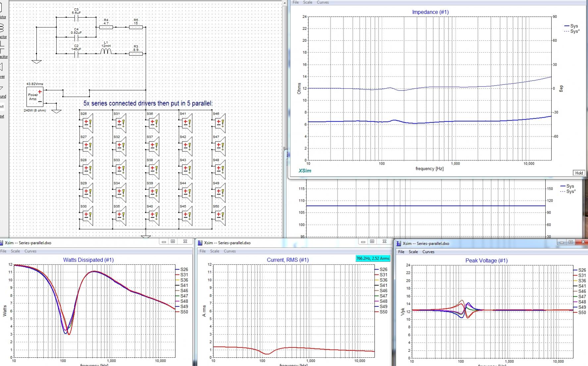This screenshot has height=366, width=588.
Task: Open File menu in Impedance window
Action: tap(295, 2)
